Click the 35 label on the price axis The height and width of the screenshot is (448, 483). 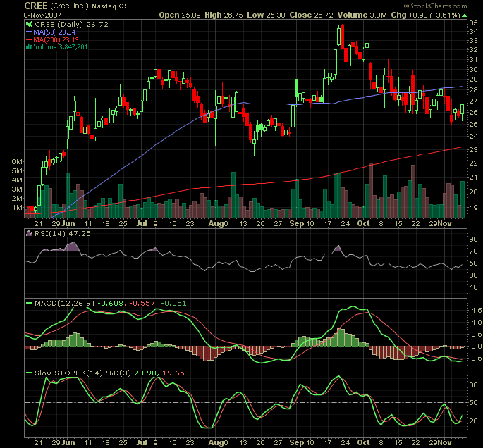tap(473, 23)
